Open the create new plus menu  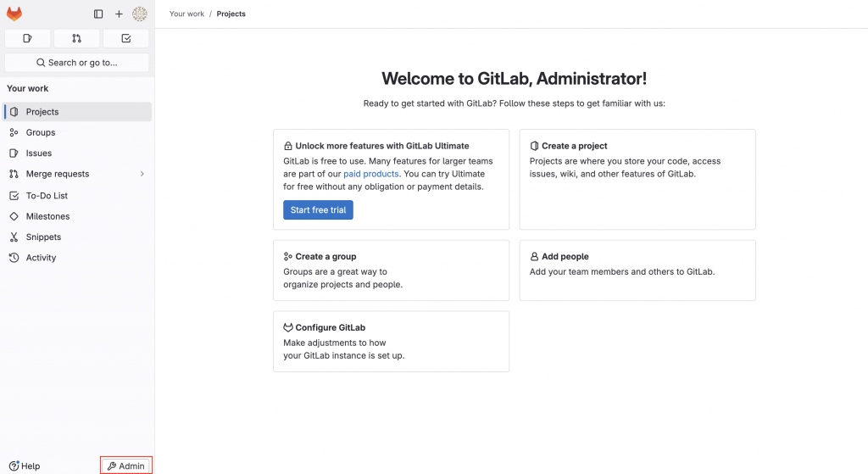(119, 14)
